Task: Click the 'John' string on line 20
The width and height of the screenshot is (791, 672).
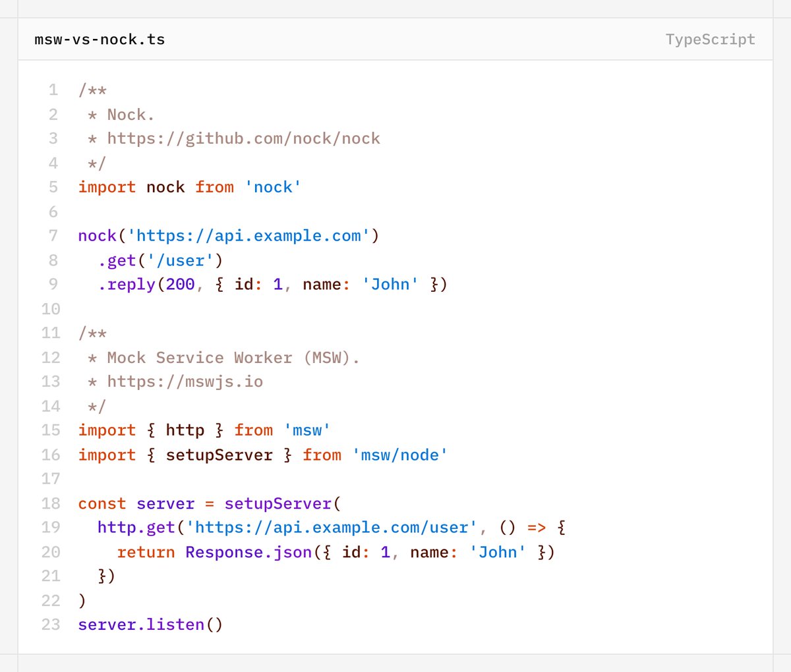Action: [x=498, y=552]
